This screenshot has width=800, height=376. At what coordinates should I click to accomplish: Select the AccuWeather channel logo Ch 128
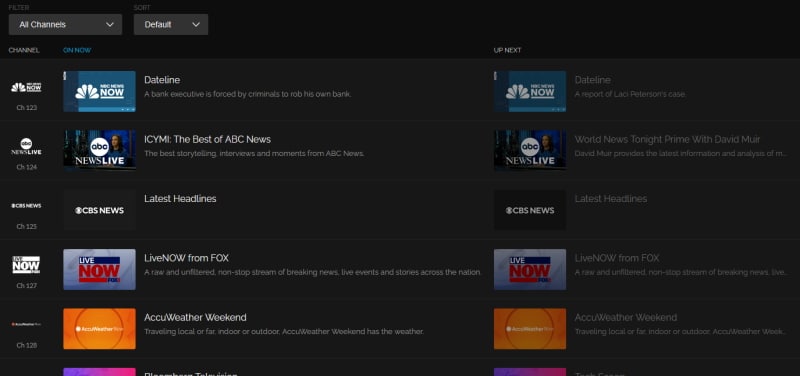click(27, 324)
